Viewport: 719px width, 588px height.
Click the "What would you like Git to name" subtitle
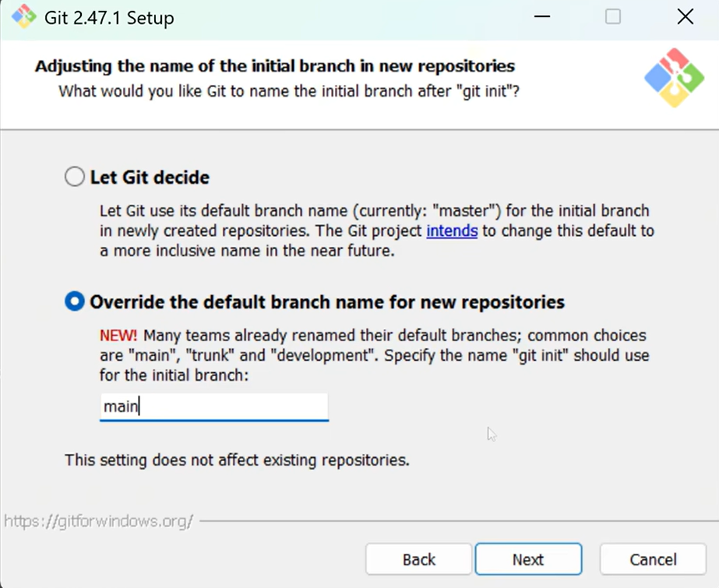point(289,91)
